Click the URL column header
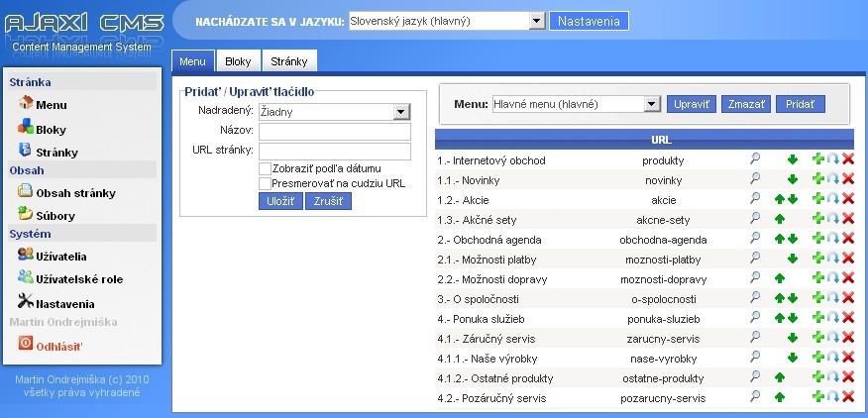The image size is (868, 418). (662, 140)
